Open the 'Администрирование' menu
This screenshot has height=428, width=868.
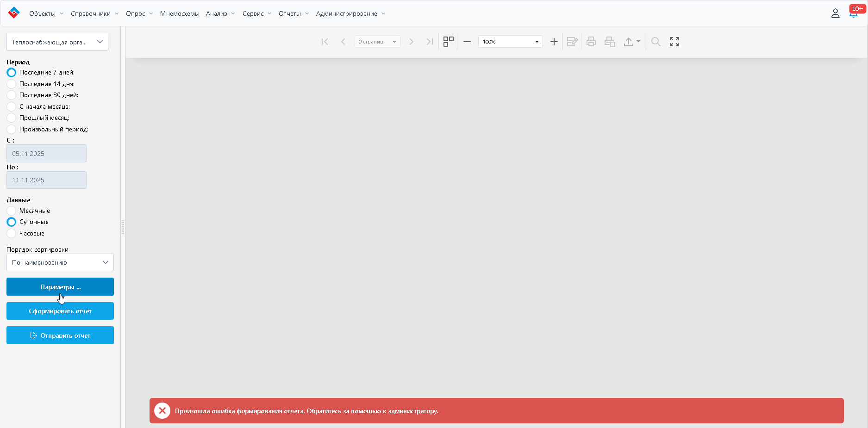click(350, 13)
